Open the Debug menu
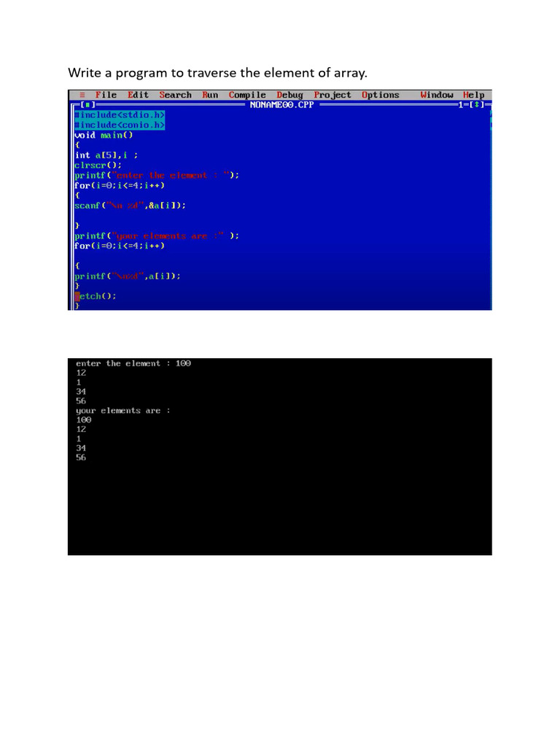 click(289, 96)
